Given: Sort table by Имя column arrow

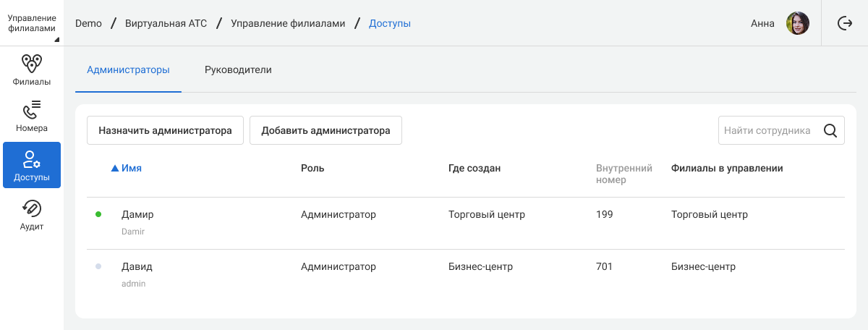Looking at the screenshot, I should click(x=114, y=169).
